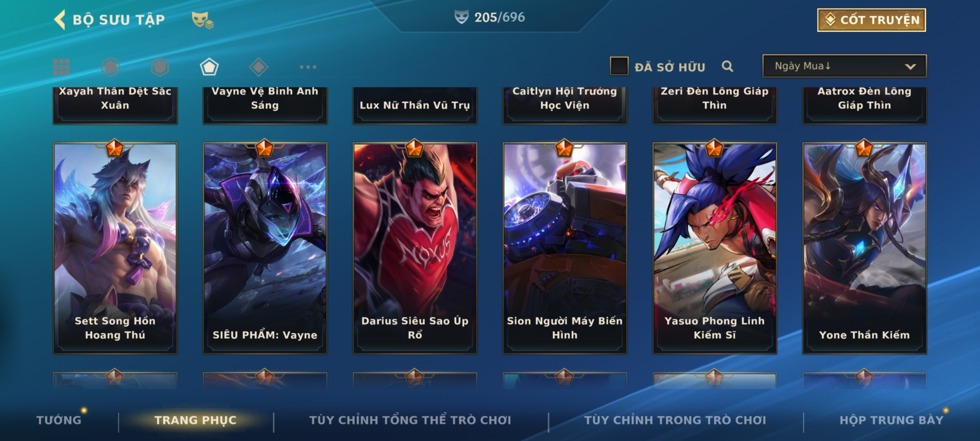980x441 pixels.
Task: Open the Sett Song Hồn Hoang Thú skin
Action: tap(115, 248)
